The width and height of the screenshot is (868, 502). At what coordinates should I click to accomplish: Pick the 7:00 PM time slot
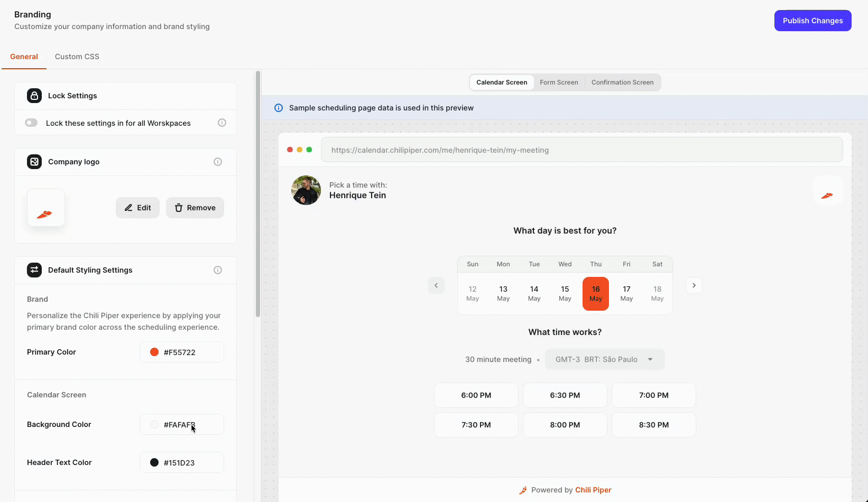[x=654, y=395]
